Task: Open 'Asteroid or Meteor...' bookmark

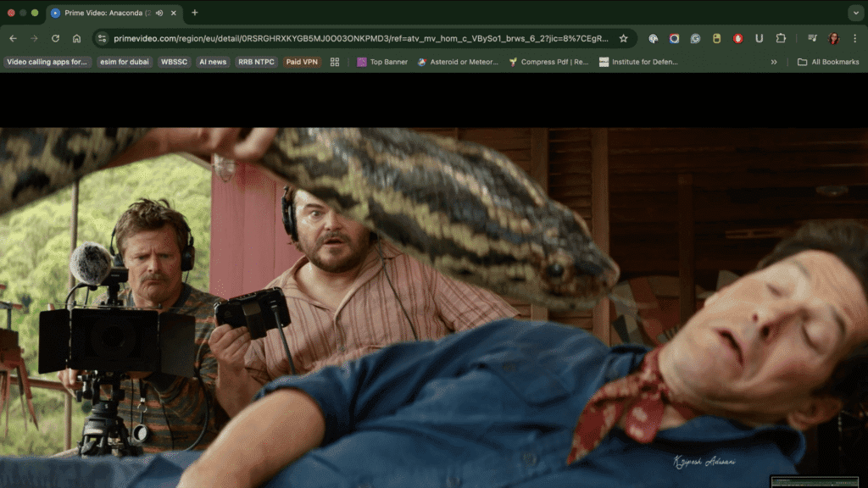Action: (x=458, y=62)
